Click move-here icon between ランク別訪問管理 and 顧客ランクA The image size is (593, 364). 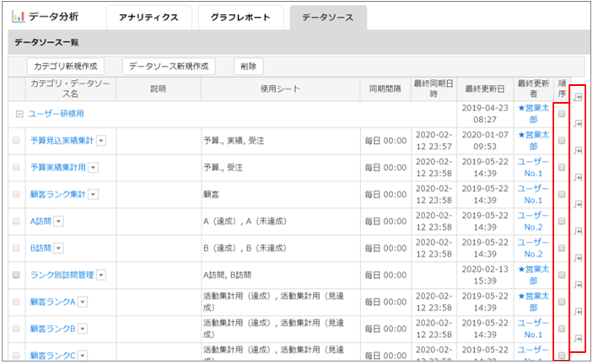pyautogui.click(x=578, y=284)
